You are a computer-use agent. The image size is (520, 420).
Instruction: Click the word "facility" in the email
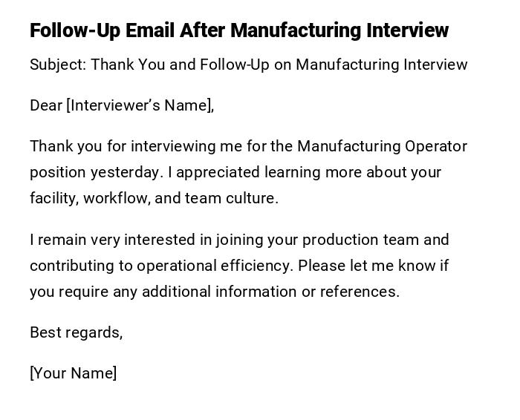[x=53, y=198]
